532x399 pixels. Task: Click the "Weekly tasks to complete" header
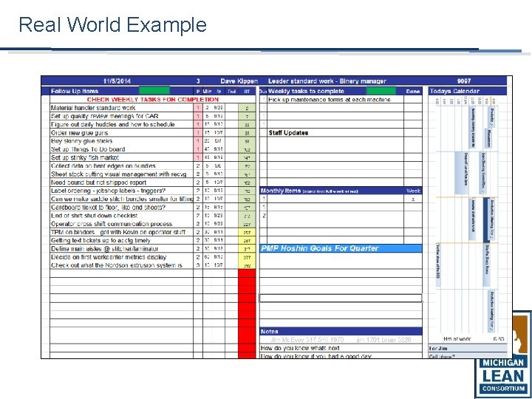tap(306, 91)
